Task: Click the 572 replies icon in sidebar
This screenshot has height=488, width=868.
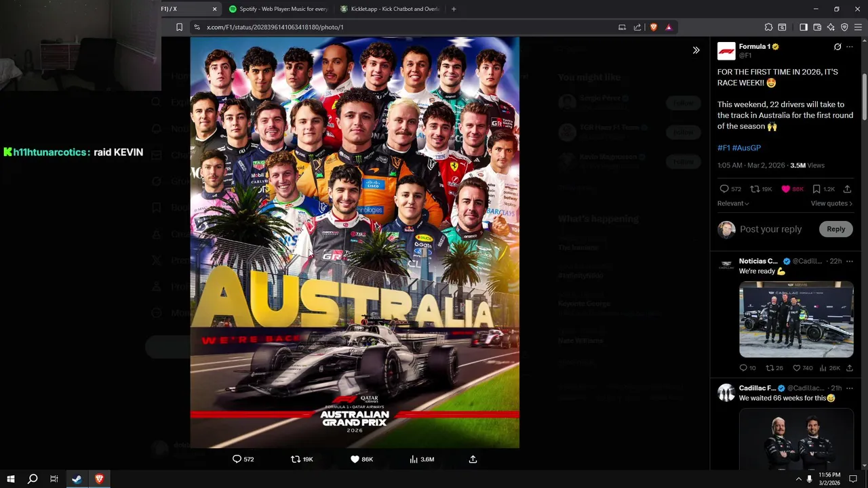Action: (724, 189)
